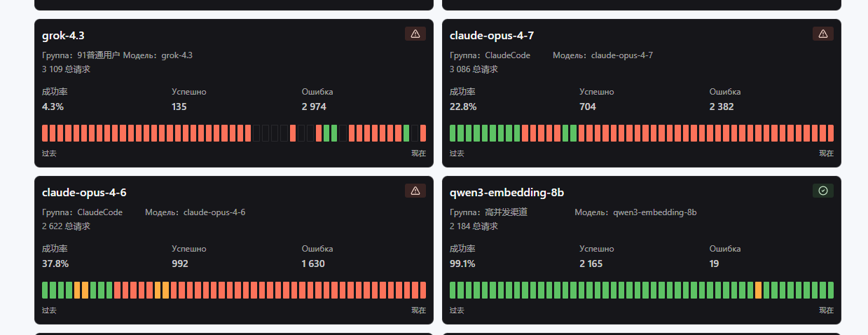Click 'Модель: claude-opus-4-6' model label
This screenshot has width=868, height=335.
tap(195, 212)
